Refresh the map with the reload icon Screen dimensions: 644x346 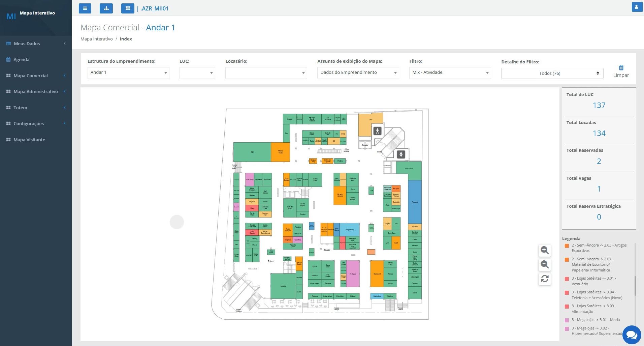[x=545, y=279]
